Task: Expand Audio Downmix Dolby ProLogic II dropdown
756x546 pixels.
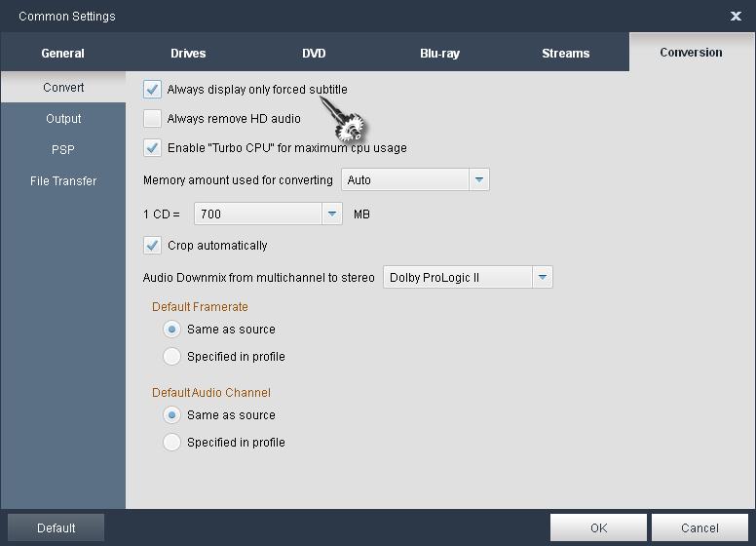Action: [x=542, y=277]
